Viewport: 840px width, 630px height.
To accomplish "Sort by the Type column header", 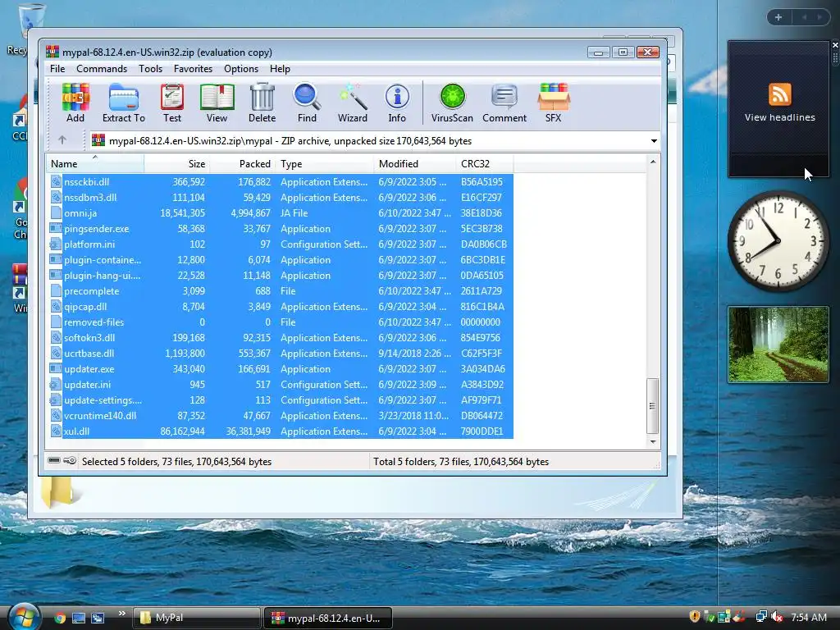I will click(325, 163).
